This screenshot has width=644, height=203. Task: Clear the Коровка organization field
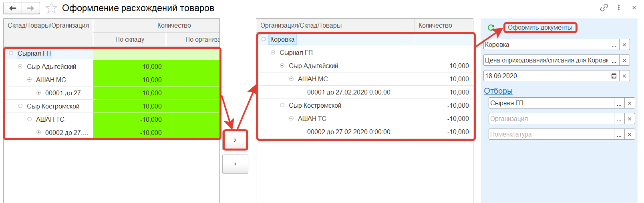point(624,45)
